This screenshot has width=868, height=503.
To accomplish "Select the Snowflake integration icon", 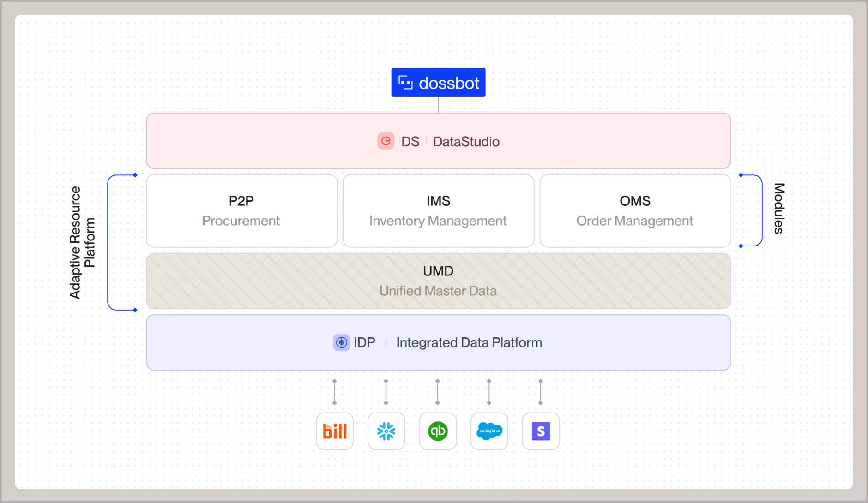I will (x=386, y=431).
